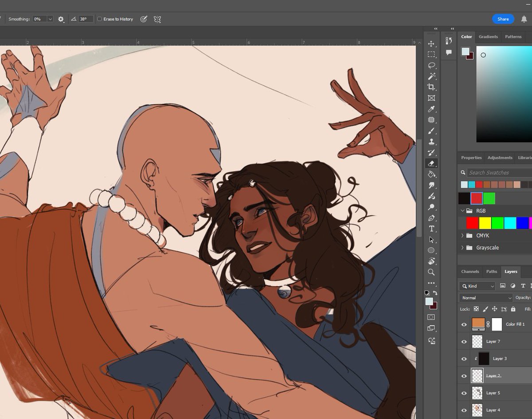Toggle lock transparent pixels
The height and width of the screenshot is (419, 532).
[476, 309]
